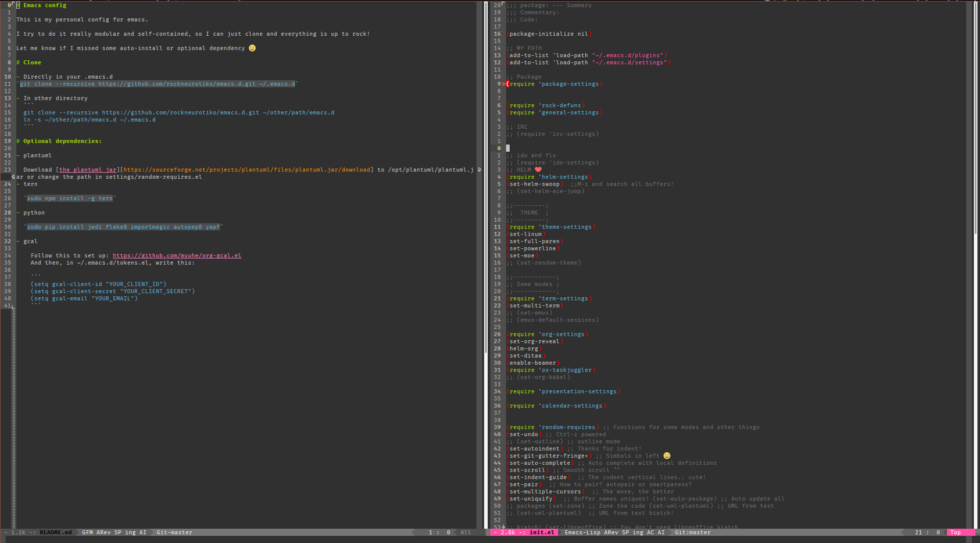The height and width of the screenshot is (543, 980).
Task: Open 'the plantuml jar' link text
Action: coord(88,170)
